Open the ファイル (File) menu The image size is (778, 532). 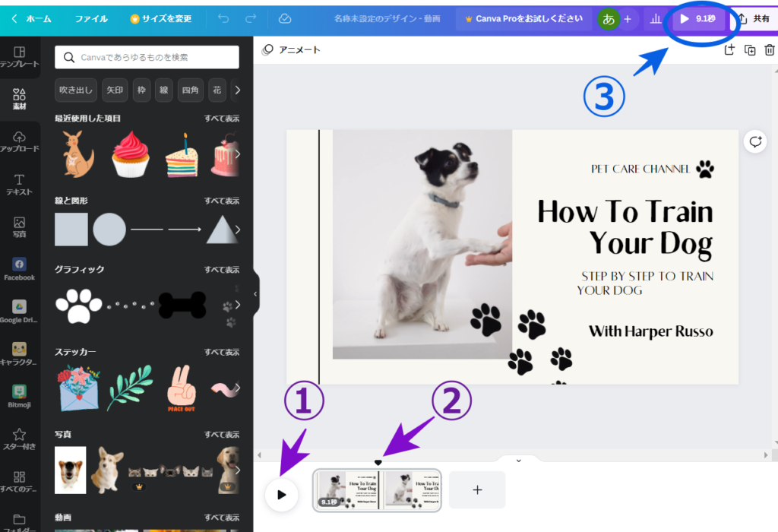tap(91, 19)
